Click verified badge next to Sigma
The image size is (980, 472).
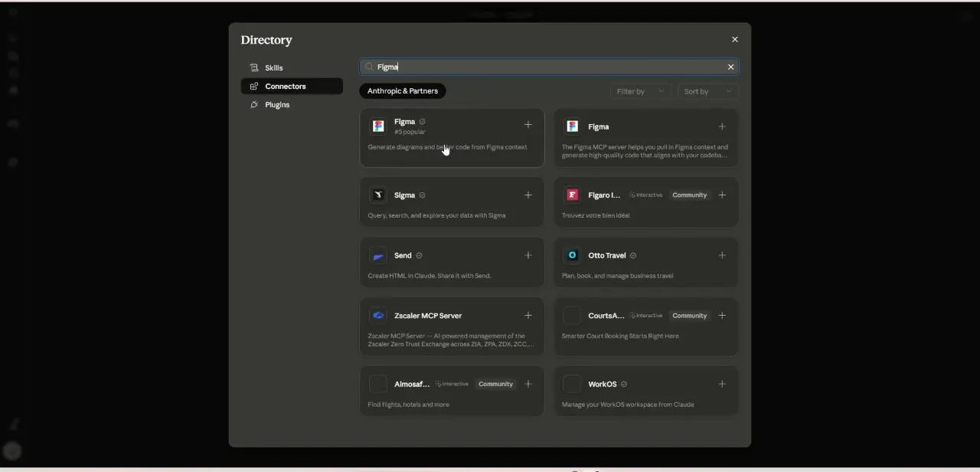click(x=423, y=195)
